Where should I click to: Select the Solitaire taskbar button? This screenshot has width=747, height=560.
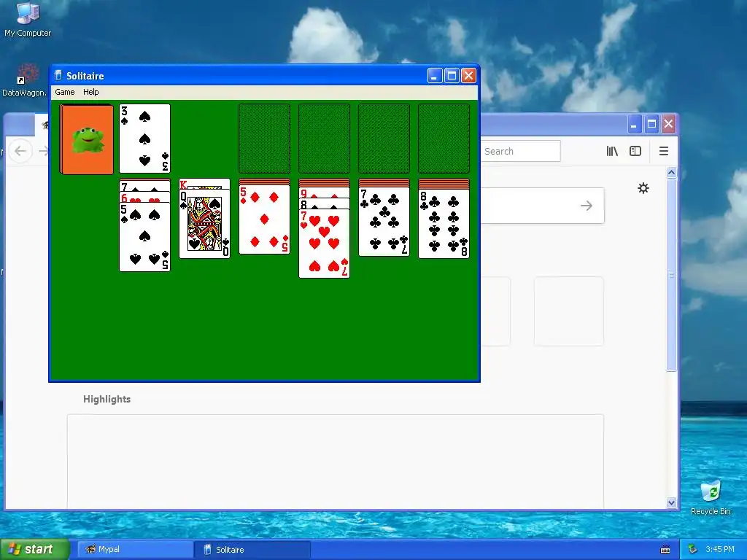tap(252, 550)
